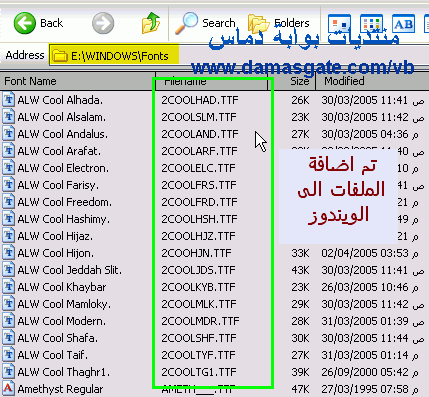Click the font name ALW Cool Hijon.
429x397 pixels.
pos(56,253)
